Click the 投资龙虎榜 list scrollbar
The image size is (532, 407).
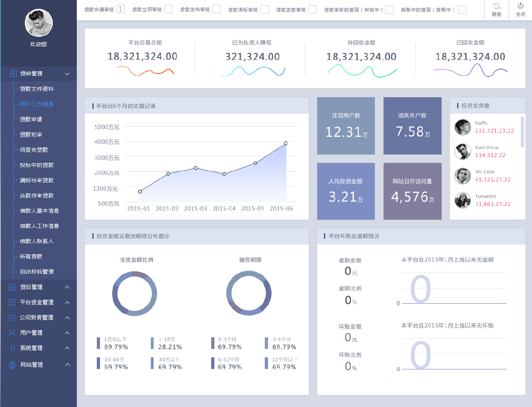[522, 132]
